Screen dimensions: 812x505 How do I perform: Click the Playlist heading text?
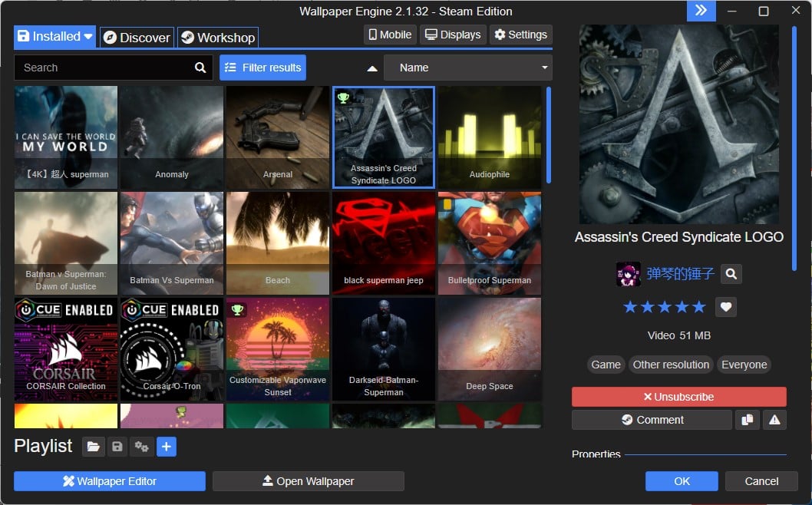coord(43,446)
